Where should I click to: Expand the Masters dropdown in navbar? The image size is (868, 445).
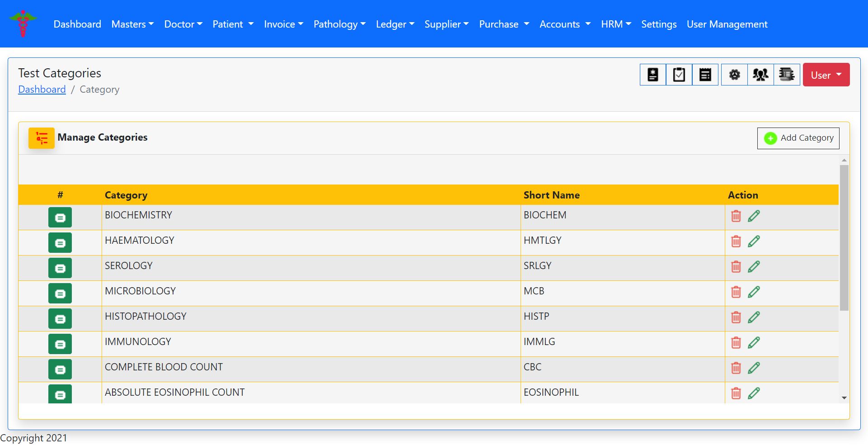(x=132, y=24)
